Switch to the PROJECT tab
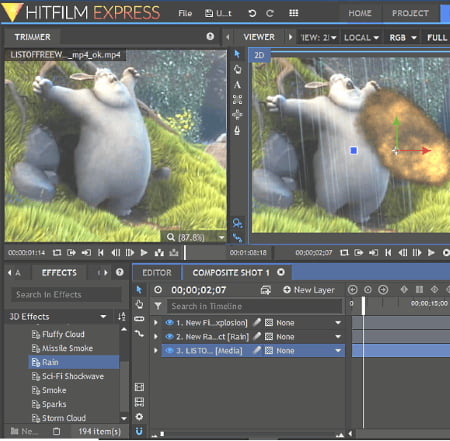Viewport: 450px width, 441px height. click(x=410, y=13)
